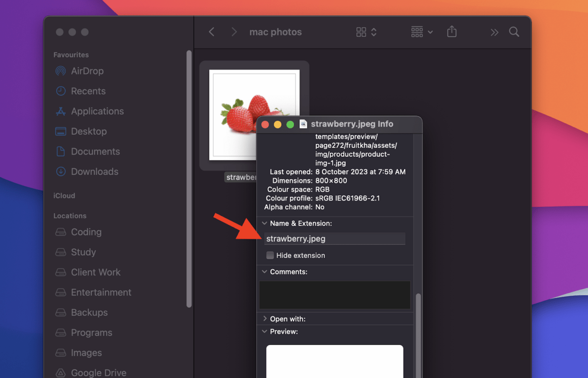The image size is (588, 378).
Task: Click the Info window scrollbar
Action: tap(418, 331)
